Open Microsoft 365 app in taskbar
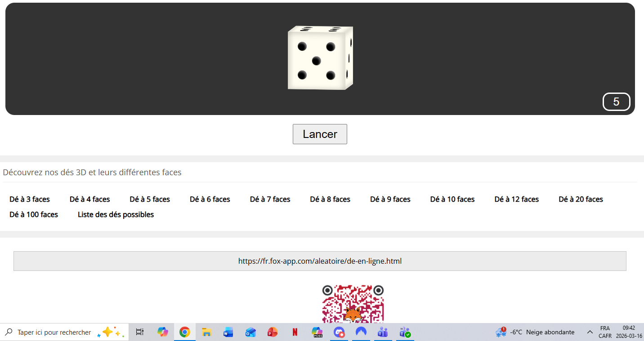 pyautogui.click(x=318, y=332)
